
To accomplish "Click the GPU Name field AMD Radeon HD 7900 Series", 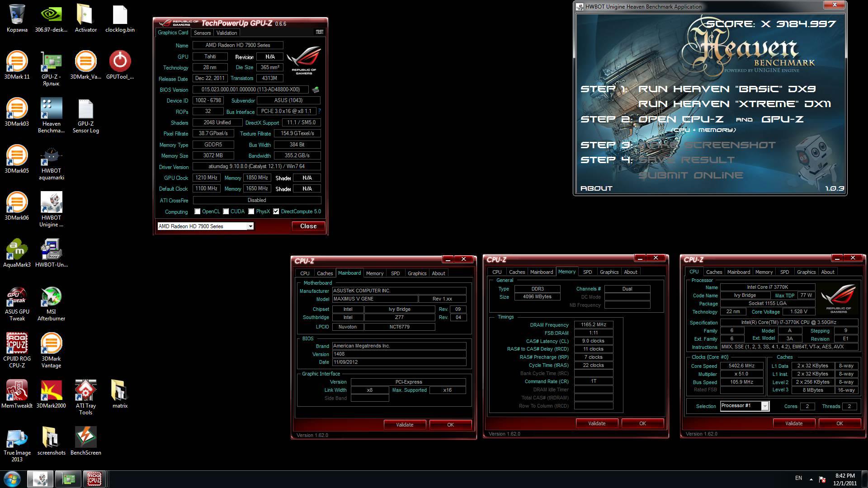I will (238, 45).
